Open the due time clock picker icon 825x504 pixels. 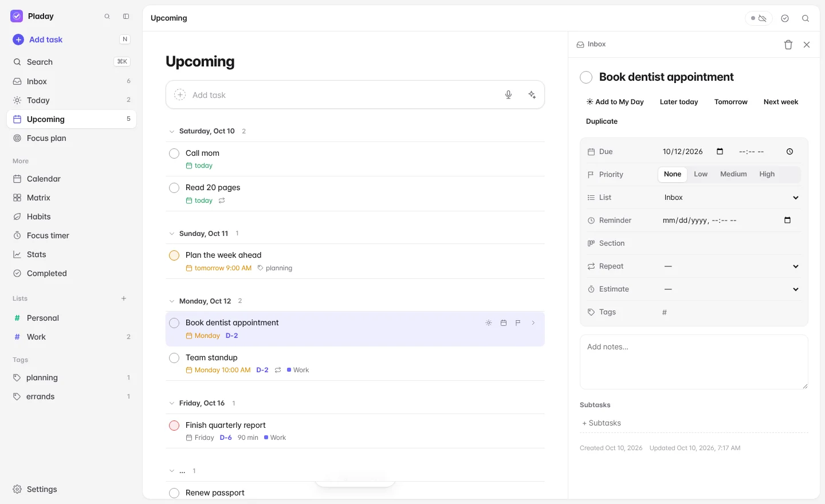coord(789,152)
